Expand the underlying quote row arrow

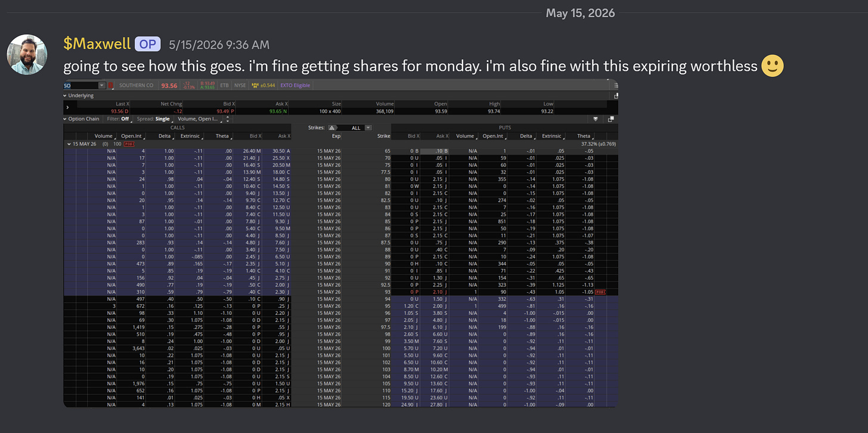(x=67, y=107)
